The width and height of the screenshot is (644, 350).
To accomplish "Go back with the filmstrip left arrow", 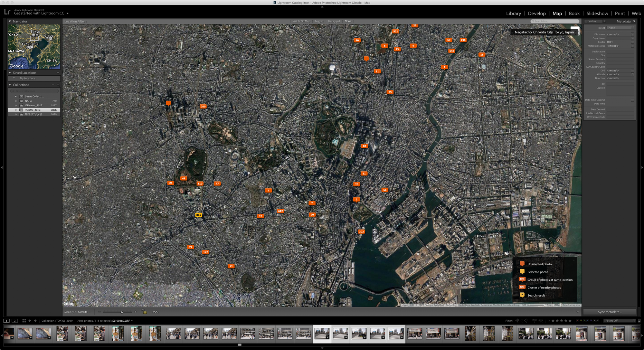I will pos(30,321).
